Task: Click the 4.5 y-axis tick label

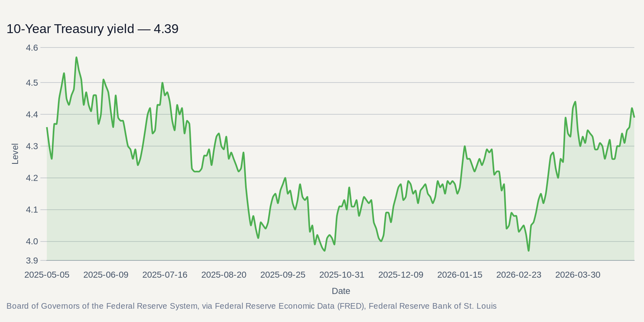Action: (32, 83)
